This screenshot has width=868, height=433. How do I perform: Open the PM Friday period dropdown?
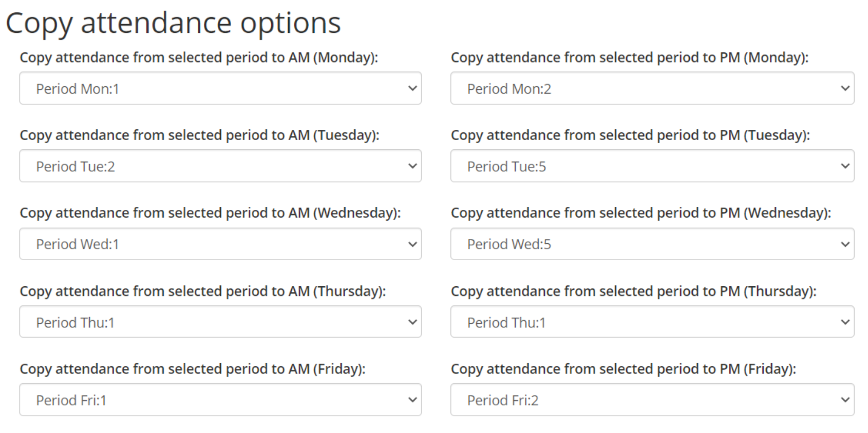click(x=651, y=400)
